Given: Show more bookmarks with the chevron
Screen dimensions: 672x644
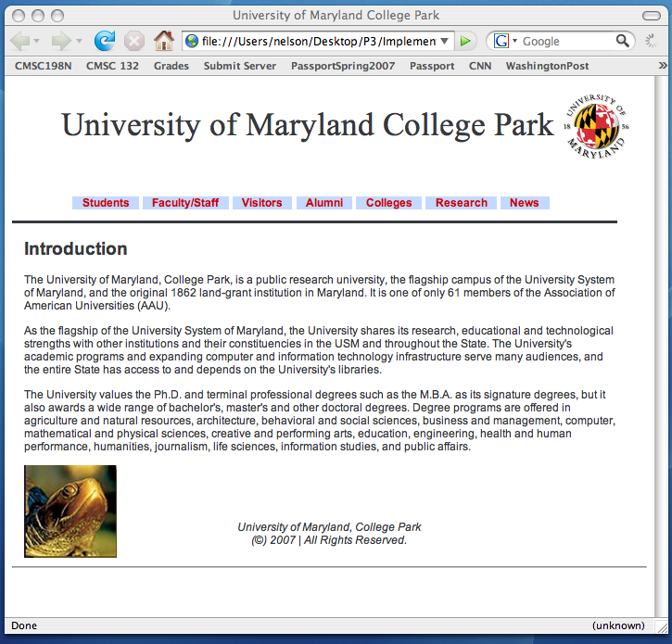Looking at the screenshot, I should pos(663,66).
